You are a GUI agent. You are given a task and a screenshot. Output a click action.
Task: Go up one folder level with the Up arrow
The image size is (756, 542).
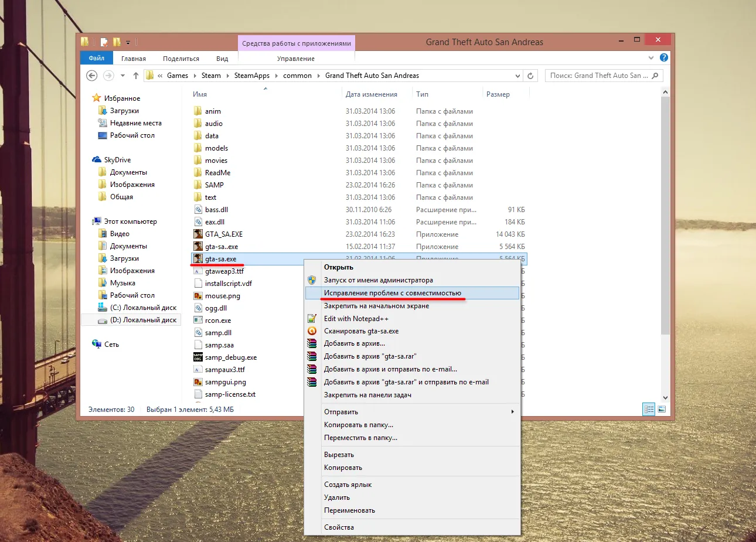tap(136, 76)
